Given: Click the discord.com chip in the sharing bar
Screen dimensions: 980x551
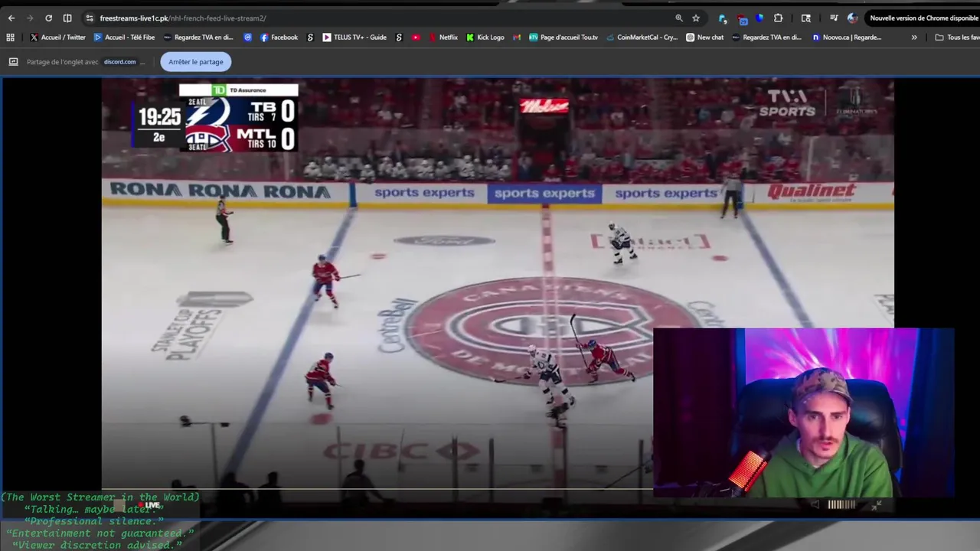Looking at the screenshot, I should point(119,62).
